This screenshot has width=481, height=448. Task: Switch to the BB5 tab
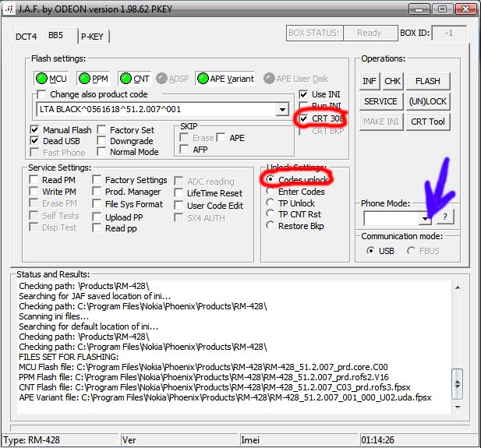pos(55,35)
